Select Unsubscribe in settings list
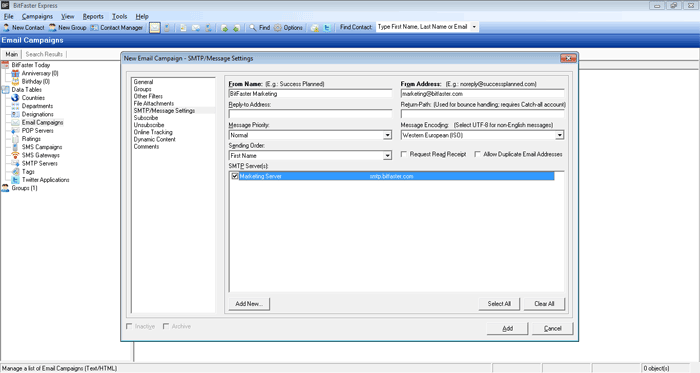Screen dimensions: 700x373 [x=149, y=125]
